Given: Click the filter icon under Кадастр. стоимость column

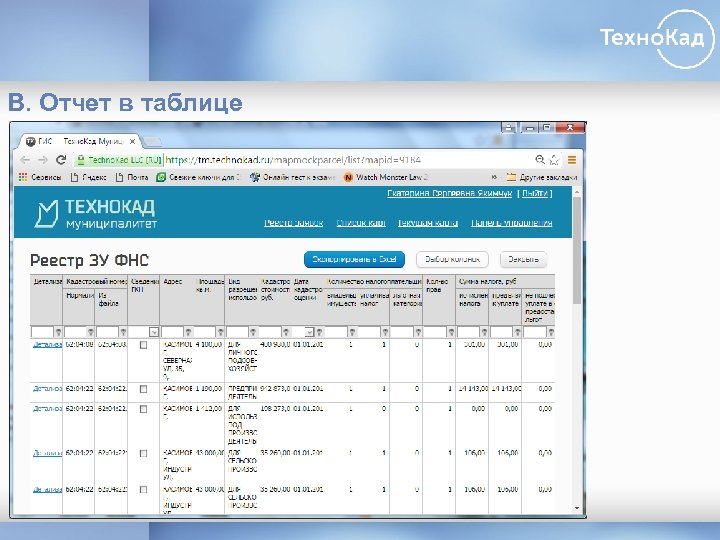Looking at the screenshot, I should (x=286, y=332).
